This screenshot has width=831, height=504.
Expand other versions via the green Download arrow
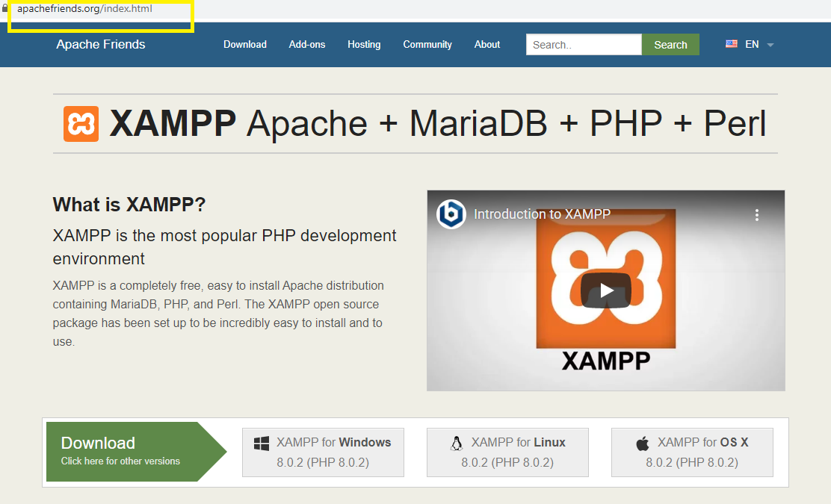point(217,450)
